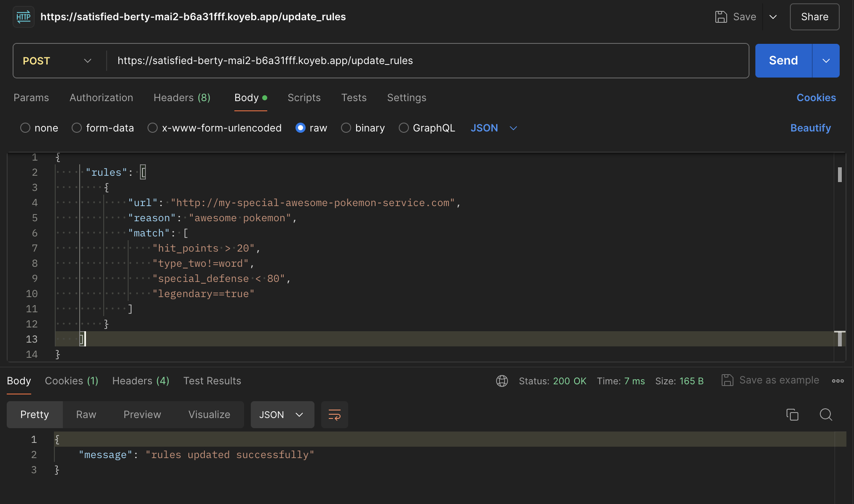The image size is (854, 504).
Task: Select the form-data radio button
Action: pos(77,128)
